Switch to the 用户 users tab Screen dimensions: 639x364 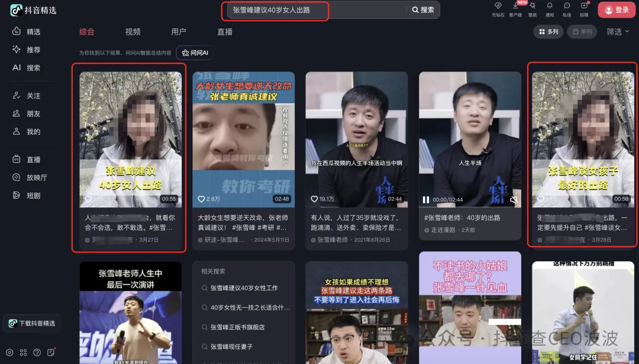(x=178, y=31)
